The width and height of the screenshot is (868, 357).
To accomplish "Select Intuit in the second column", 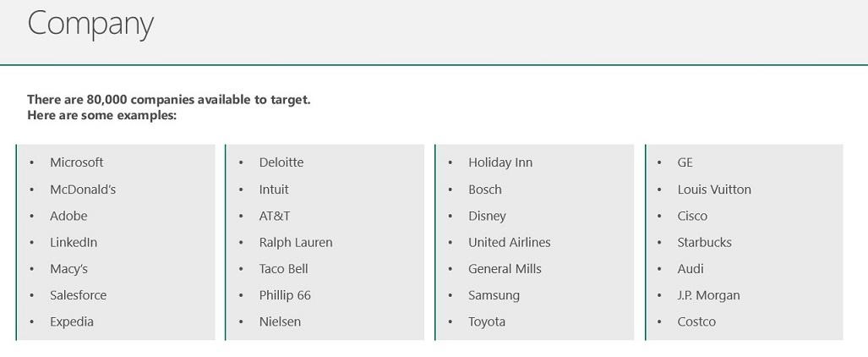I will coord(274,189).
